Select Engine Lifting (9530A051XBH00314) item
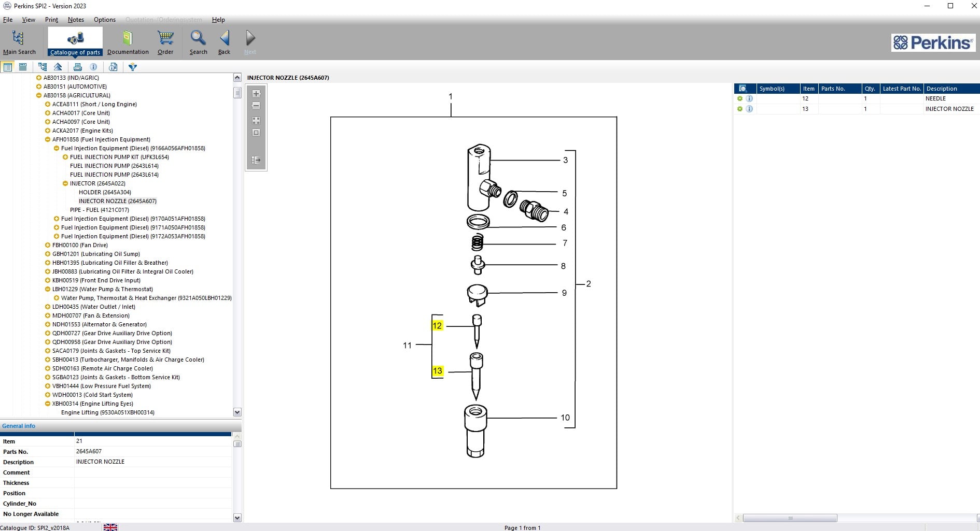The width and height of the screenshot is (980, 531). [x=108, y=412]
